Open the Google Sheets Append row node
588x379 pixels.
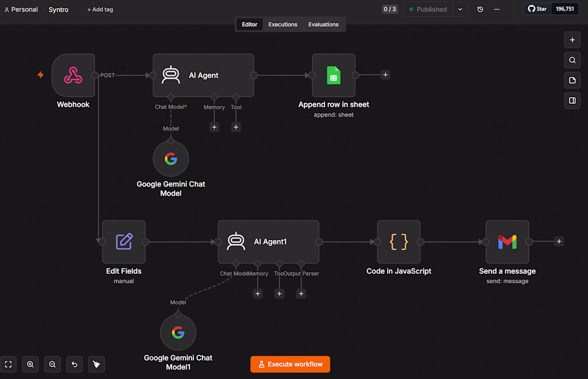pyautogui.click(x=334, y=75)
